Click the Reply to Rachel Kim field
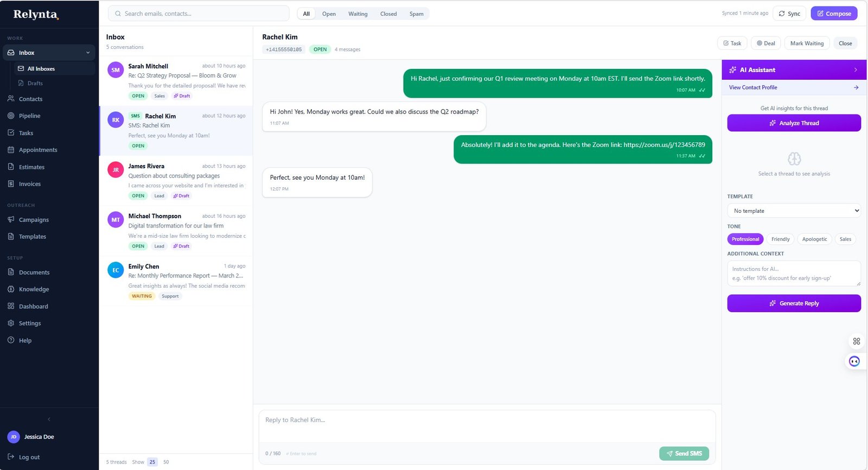This screenshot has width=868, height=470. coord(487,427)
